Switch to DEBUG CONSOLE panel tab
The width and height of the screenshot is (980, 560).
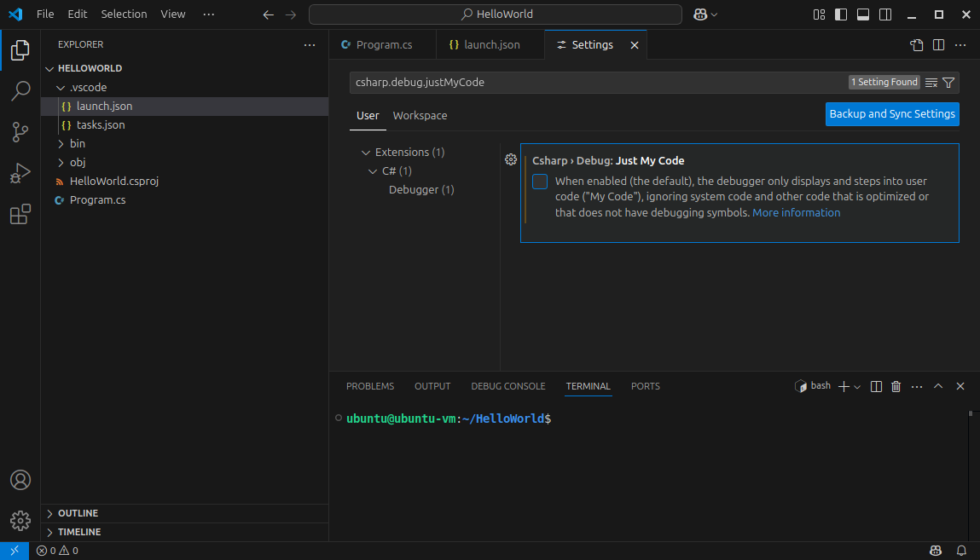point(508,386)
